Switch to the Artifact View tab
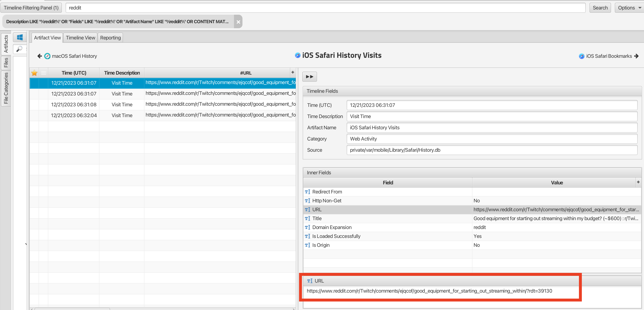The width and height of the screenshot is (644, 310). [47, 37]
